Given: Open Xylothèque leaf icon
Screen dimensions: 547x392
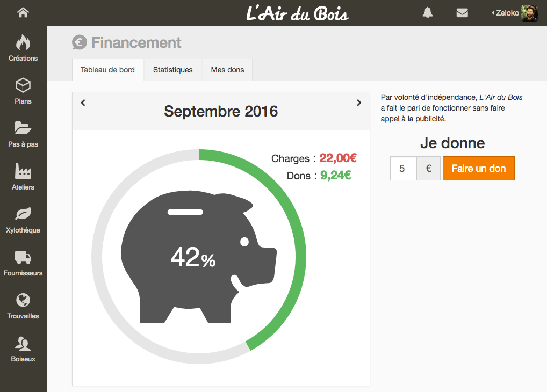Looking at the screenshot, I should (23, 214).
